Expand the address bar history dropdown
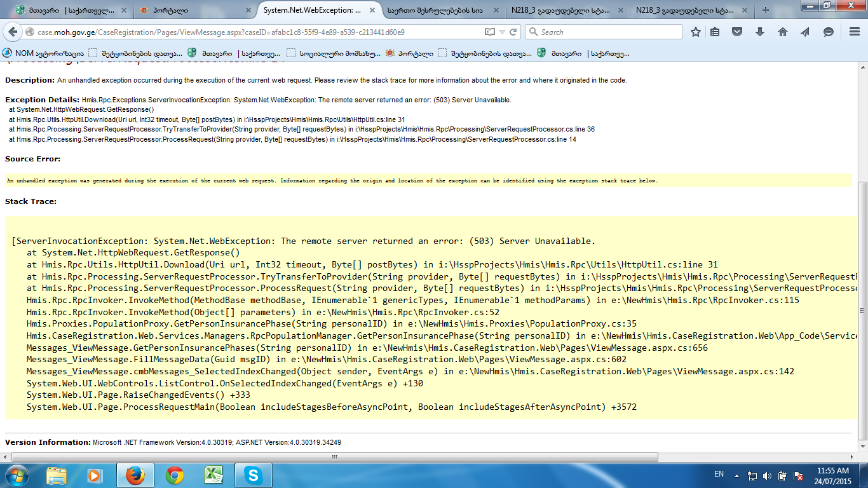 click(x=501, y=32)
